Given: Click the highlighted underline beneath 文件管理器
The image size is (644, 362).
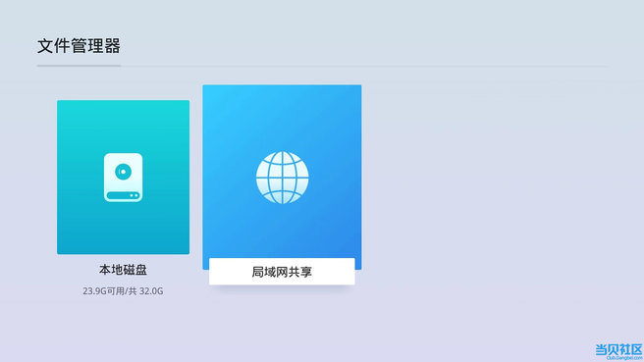Looking at the screenshot, I should point(79,66).
